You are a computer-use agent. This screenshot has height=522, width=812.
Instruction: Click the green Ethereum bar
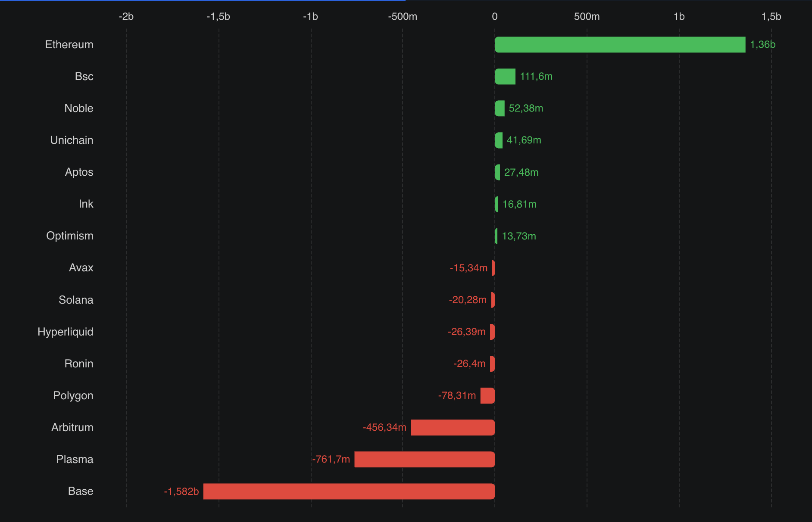pos(620,45)
